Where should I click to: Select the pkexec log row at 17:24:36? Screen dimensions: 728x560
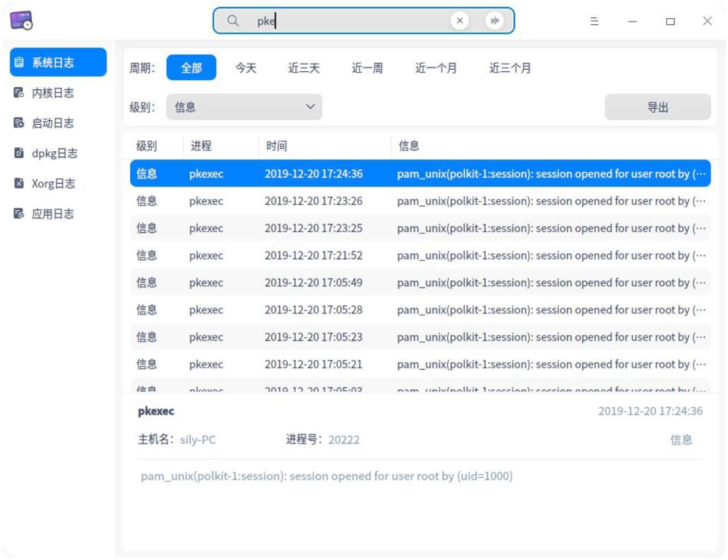point(420,174)
